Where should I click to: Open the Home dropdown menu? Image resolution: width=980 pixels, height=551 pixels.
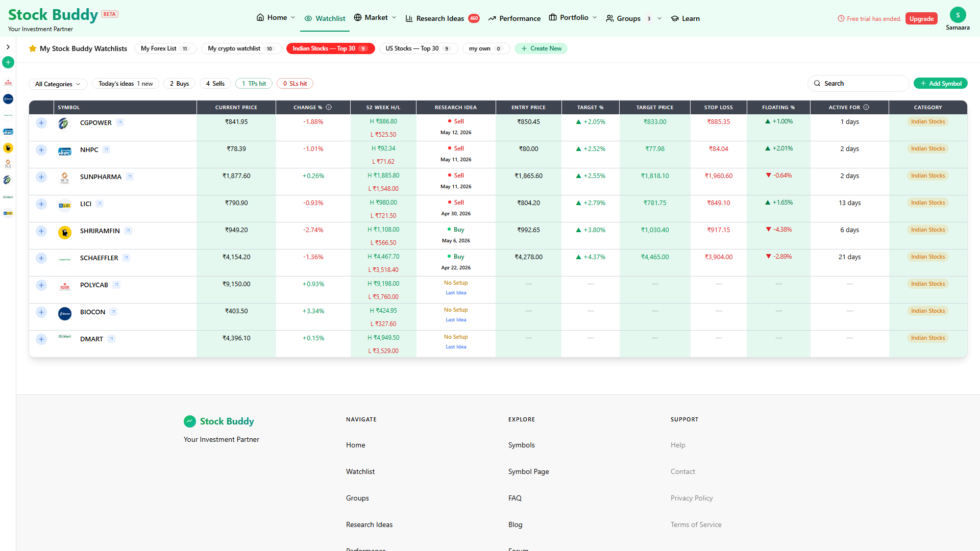point(276,17)
